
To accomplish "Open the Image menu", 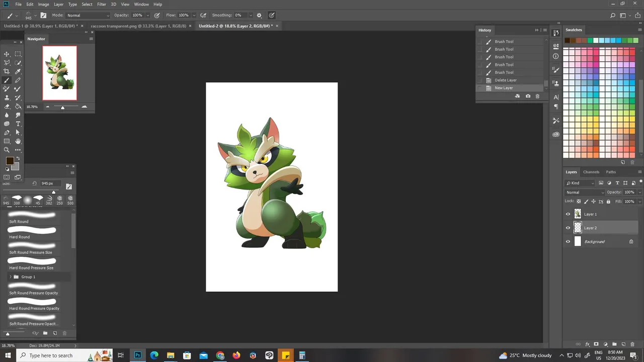I will point(44,4).
